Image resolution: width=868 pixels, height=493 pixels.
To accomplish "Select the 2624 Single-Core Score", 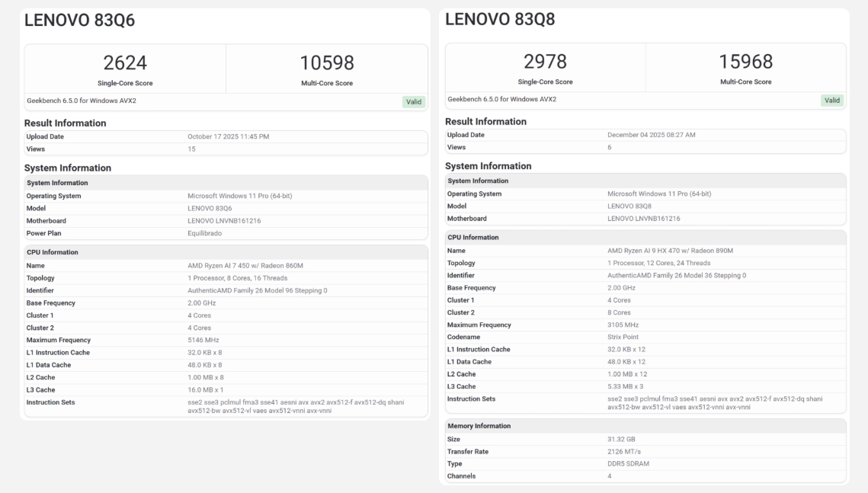I will click(x=125, y=63).
